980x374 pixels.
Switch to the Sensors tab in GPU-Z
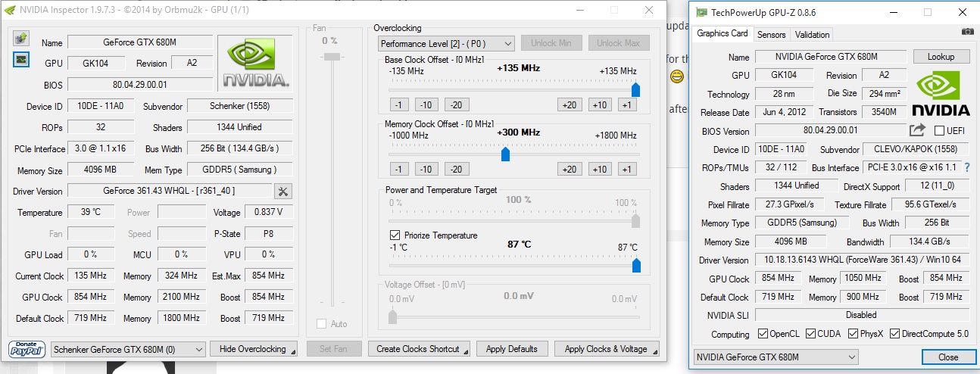(771, 34)
